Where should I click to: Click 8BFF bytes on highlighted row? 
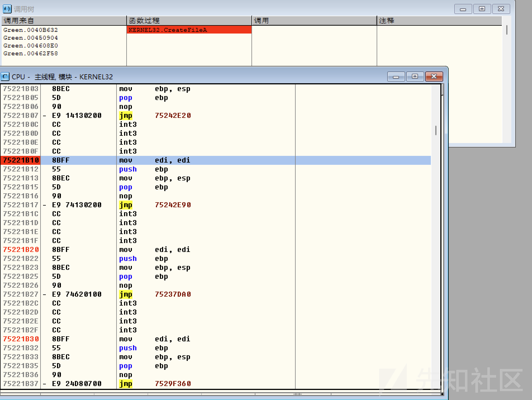click(61, 160)
